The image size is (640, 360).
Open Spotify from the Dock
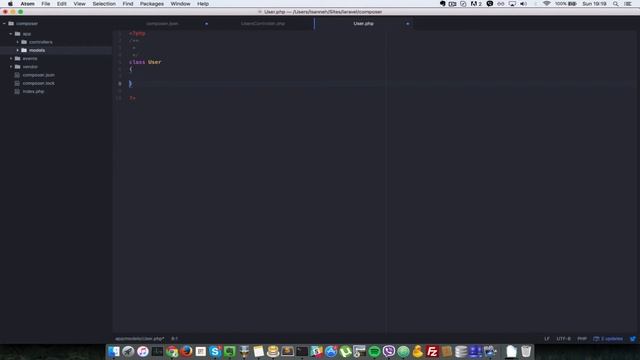(374, 351)
